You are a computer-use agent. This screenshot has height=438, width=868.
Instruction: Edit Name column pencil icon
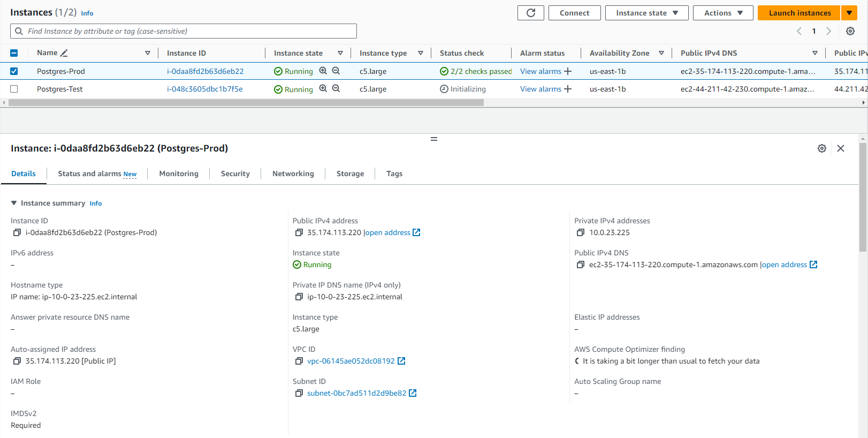point(64,53)
